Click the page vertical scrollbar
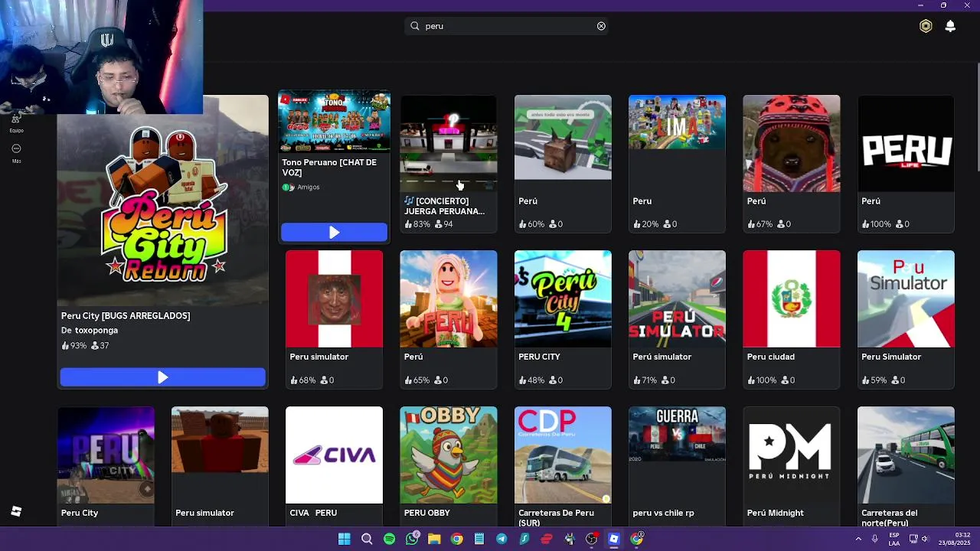This screenshot has width=980, height=551. click(x=978, y=119)
